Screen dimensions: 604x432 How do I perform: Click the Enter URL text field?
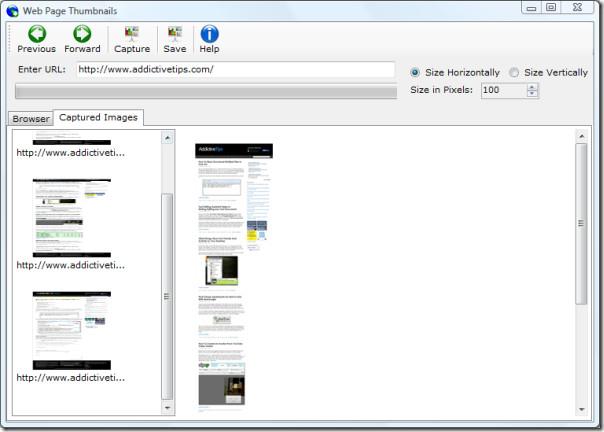tap(235, 69)
